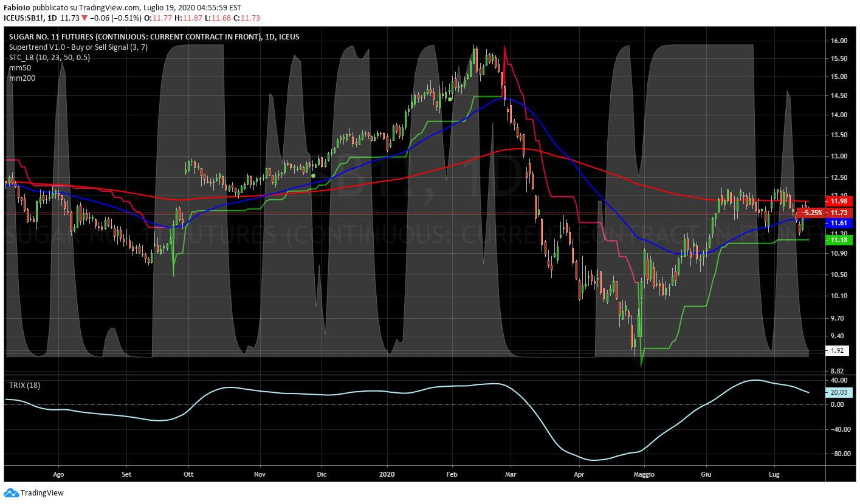The width and height of the screenshot is (860, 504).
Task: Click the blue 11.61 price label
Action: click(x=839, y=223)
